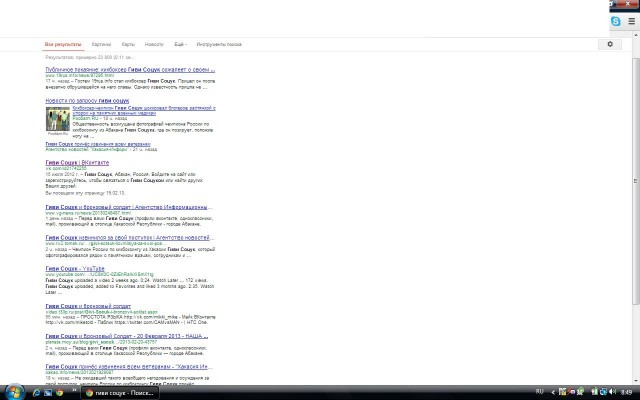
Task: Click the scrollbar up arrow
Action: [636, 34]
